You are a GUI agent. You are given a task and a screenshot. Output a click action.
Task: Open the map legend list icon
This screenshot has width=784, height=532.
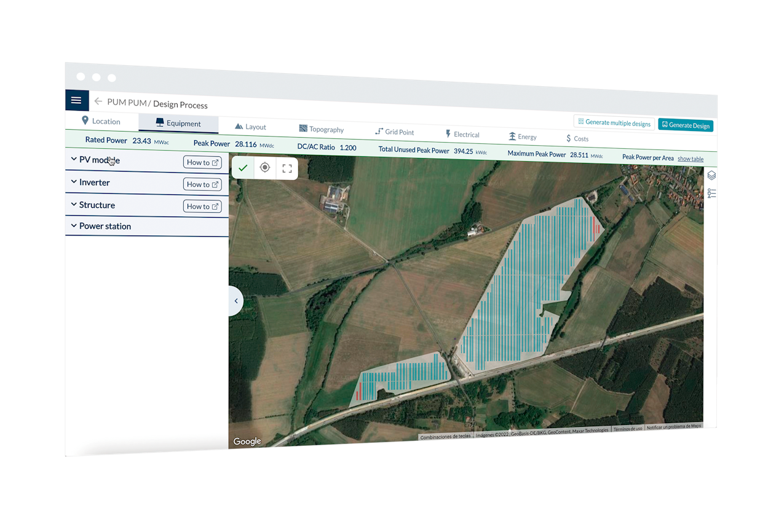coord(711,193)
